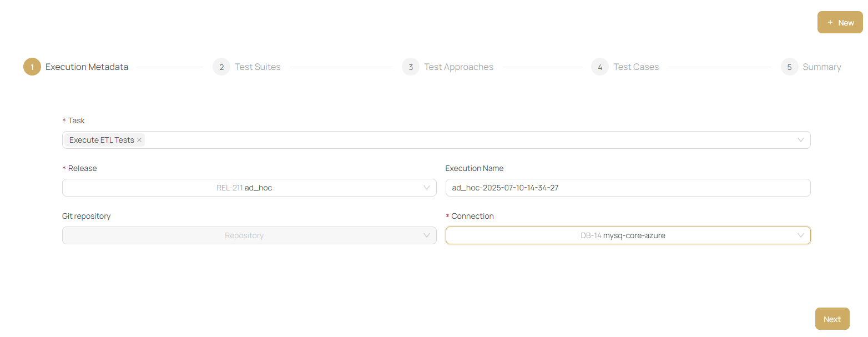Jump to the Test Cases step
The image size is (868, 337).
636,67
